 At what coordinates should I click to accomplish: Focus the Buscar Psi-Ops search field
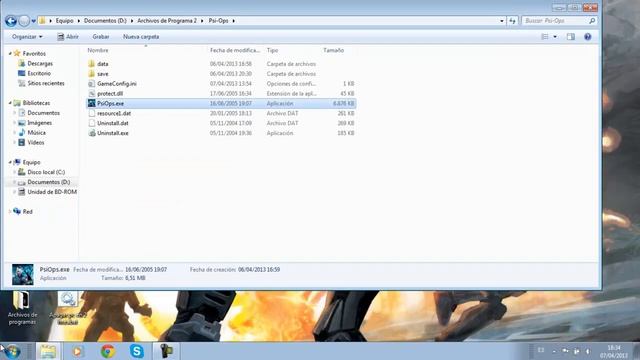coord(555,21)
